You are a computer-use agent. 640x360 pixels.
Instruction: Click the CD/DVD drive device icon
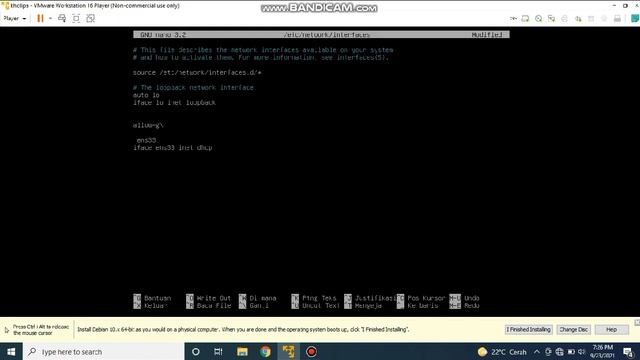[538, 18]
